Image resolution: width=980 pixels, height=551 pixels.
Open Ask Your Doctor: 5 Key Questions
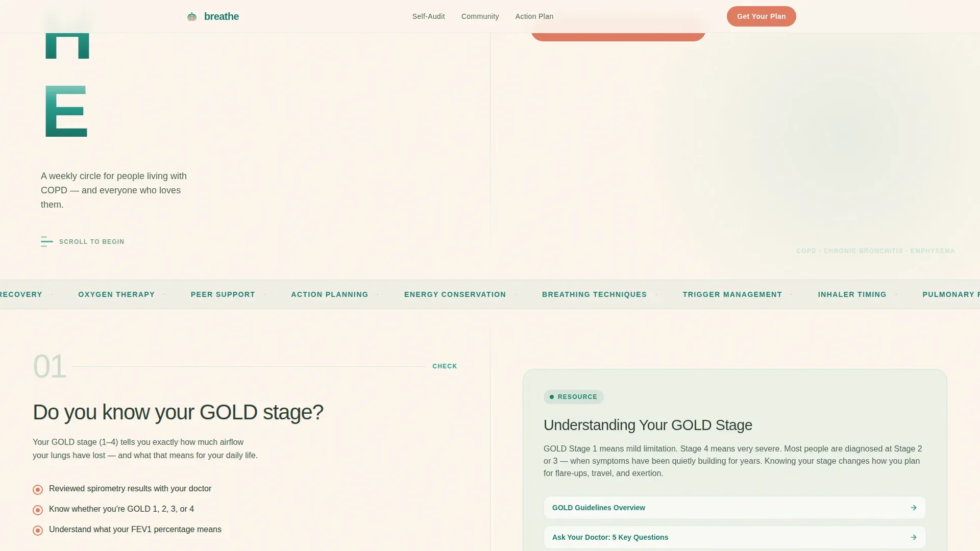point(734,537)
